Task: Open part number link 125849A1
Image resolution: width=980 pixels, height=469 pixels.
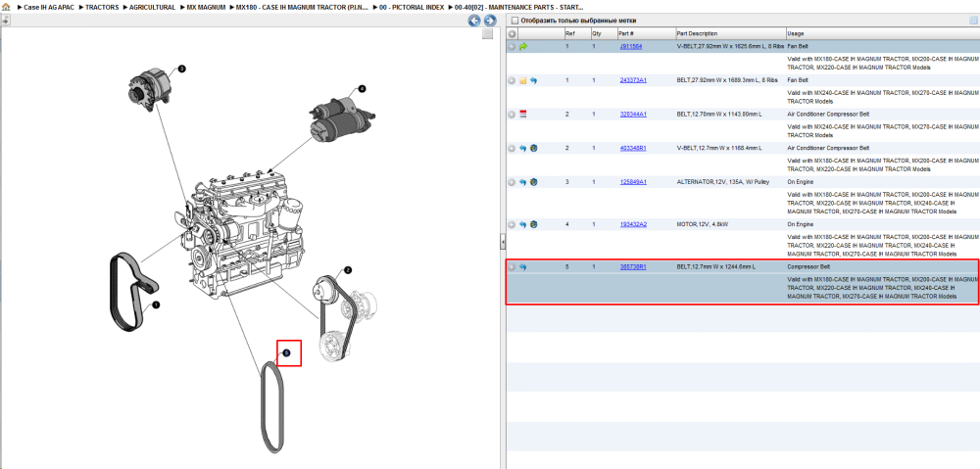Action: 633,182
